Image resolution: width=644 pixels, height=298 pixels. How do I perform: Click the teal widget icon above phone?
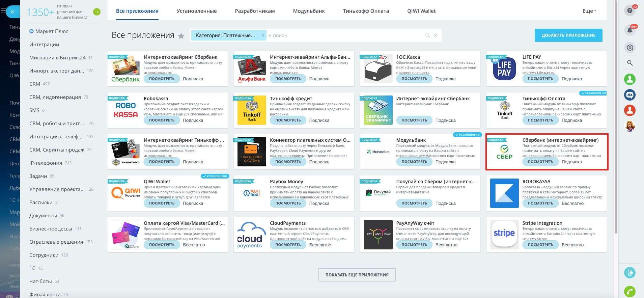tap(630, 273)
